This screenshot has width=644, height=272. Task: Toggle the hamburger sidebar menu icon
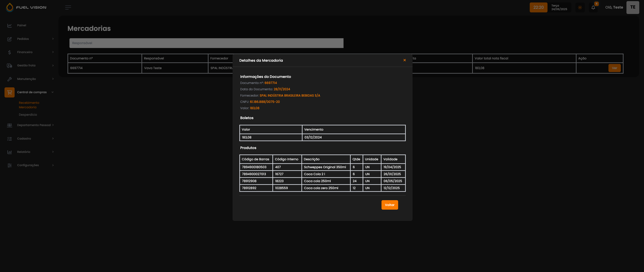(x=68, y=7)
